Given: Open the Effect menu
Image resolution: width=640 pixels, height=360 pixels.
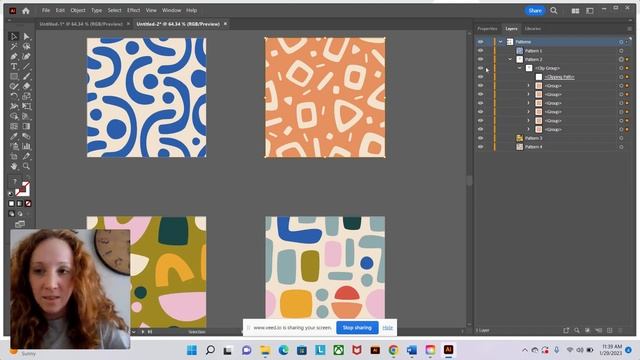Looking at the screenshot, I should coord(133,11).
